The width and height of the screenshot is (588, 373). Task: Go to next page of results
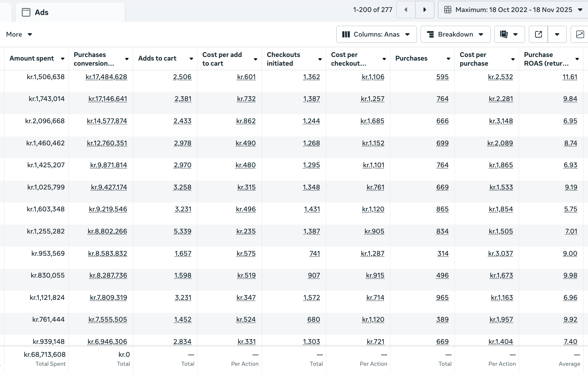coord(424,10)
